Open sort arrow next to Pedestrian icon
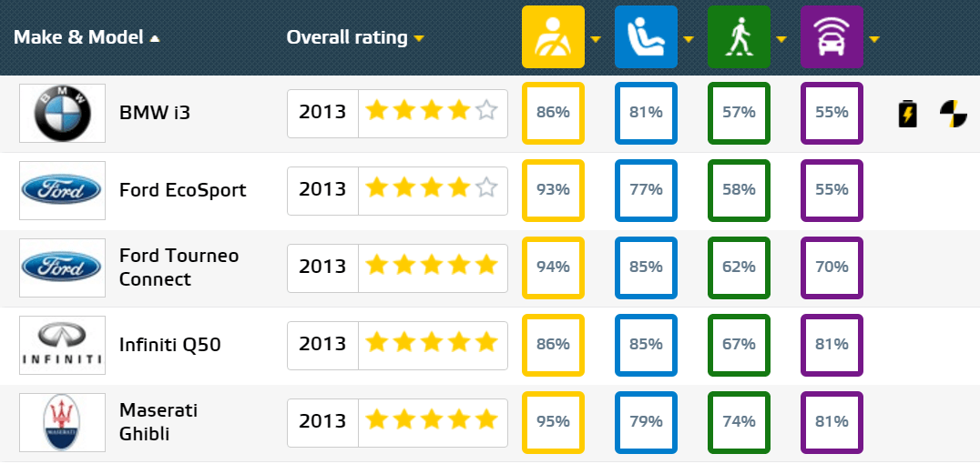980x464 pixels. pos(781,39)
